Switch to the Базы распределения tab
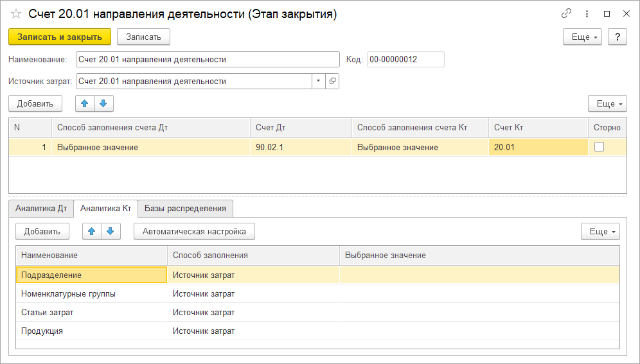 click(x=185, y=208)
